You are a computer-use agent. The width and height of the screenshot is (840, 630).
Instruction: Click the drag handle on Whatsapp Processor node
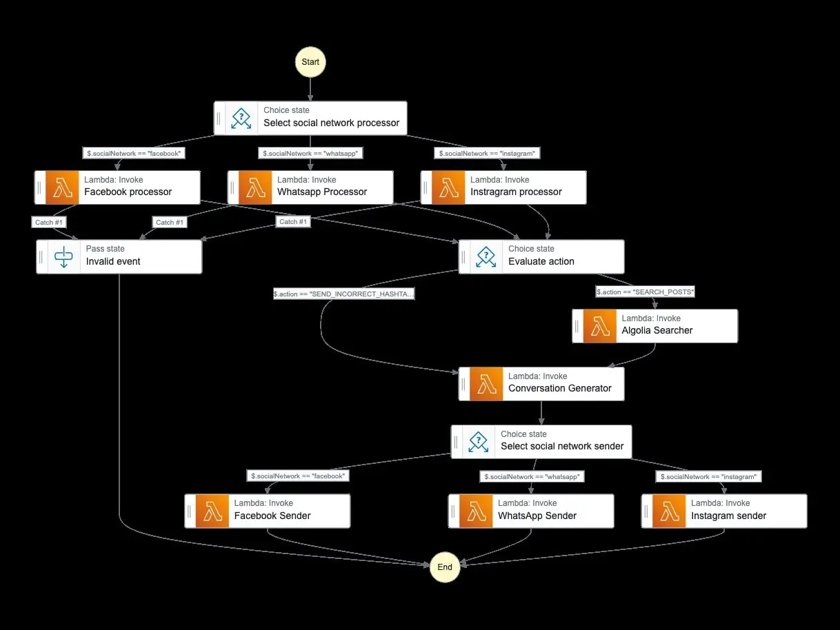pos(233,187)
